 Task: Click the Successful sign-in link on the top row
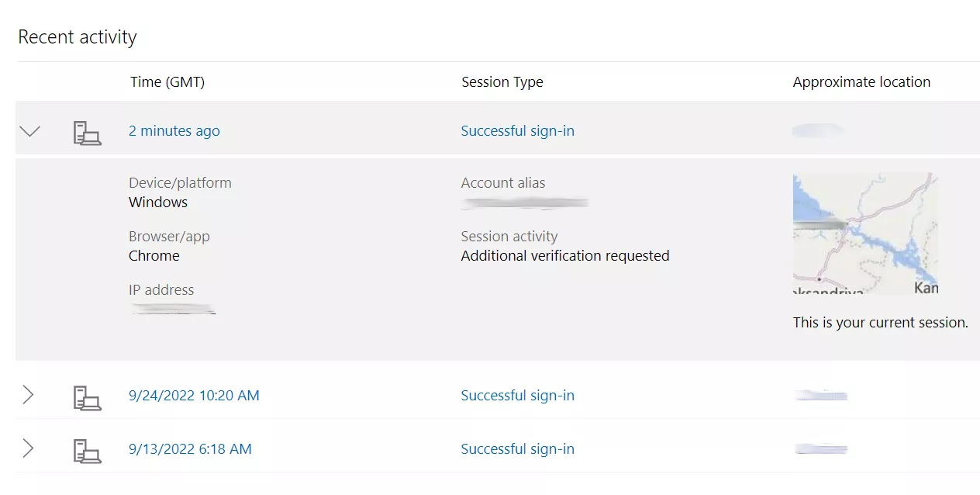click(517, 130)
